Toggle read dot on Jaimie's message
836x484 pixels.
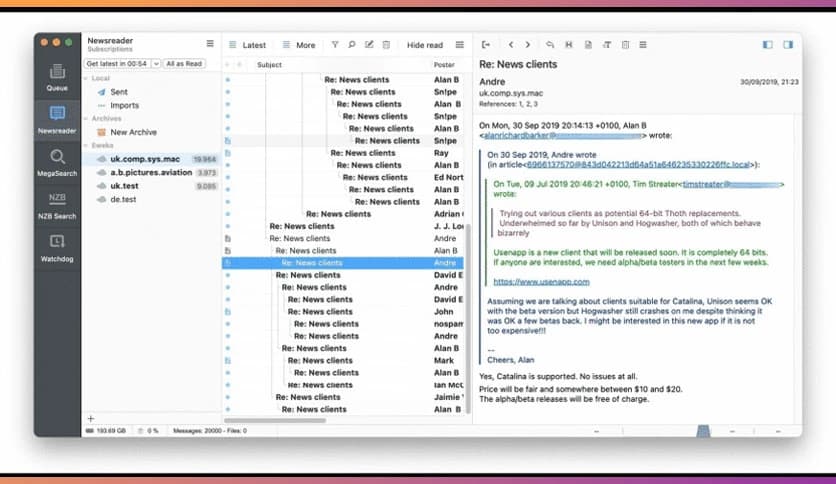click(228, 397)
